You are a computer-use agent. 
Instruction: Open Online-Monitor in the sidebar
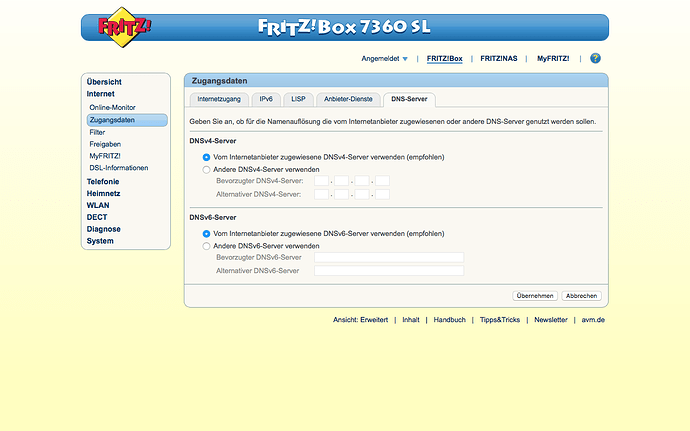112,107
